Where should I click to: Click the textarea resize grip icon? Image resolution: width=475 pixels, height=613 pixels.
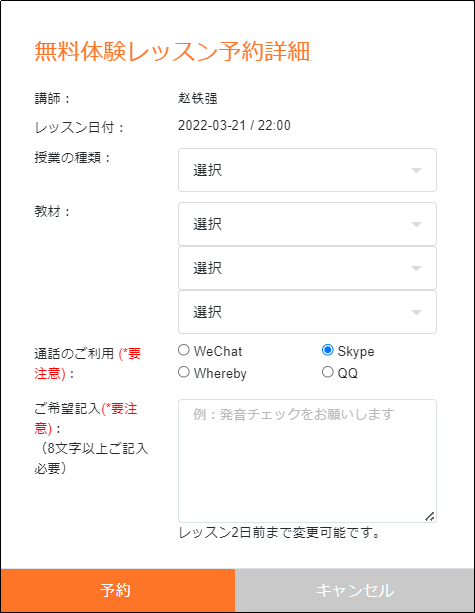430,516
